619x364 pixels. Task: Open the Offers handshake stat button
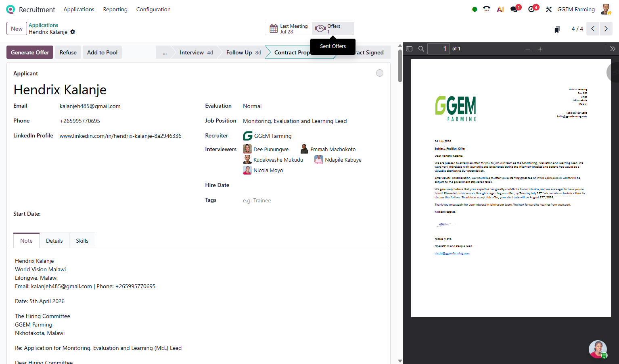tap(333, 29)
